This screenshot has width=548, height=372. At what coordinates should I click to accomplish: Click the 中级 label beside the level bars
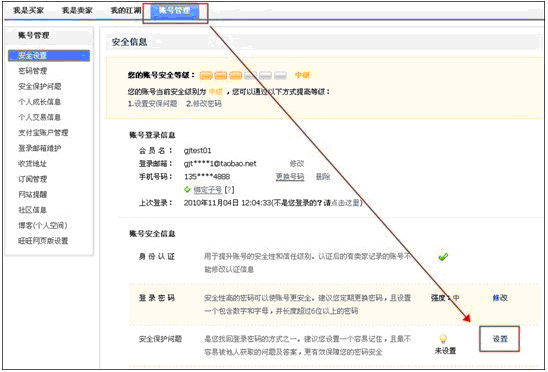(x=302, y=75)
